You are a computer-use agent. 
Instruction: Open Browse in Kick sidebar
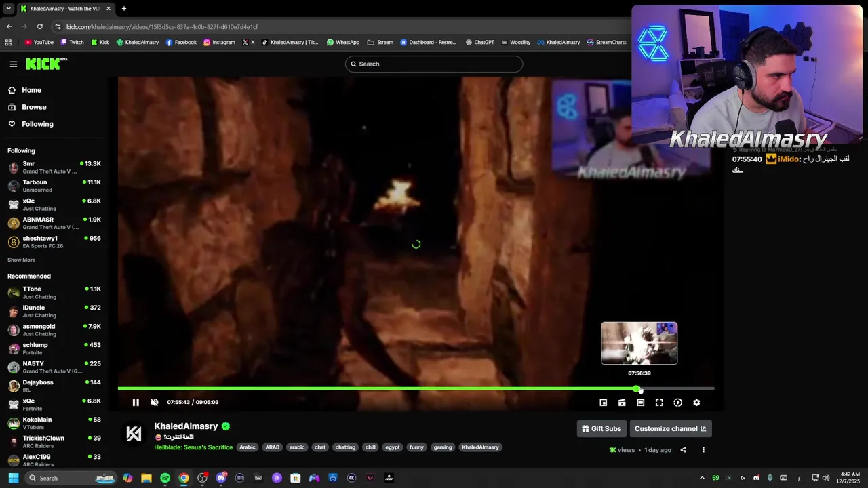[54, 107]
